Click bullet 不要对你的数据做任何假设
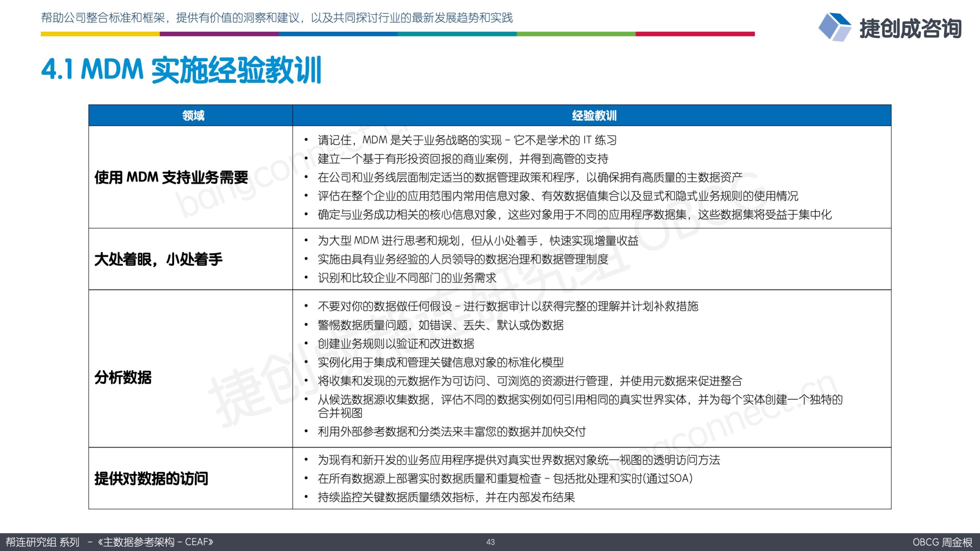 click(x=508, y=306)
